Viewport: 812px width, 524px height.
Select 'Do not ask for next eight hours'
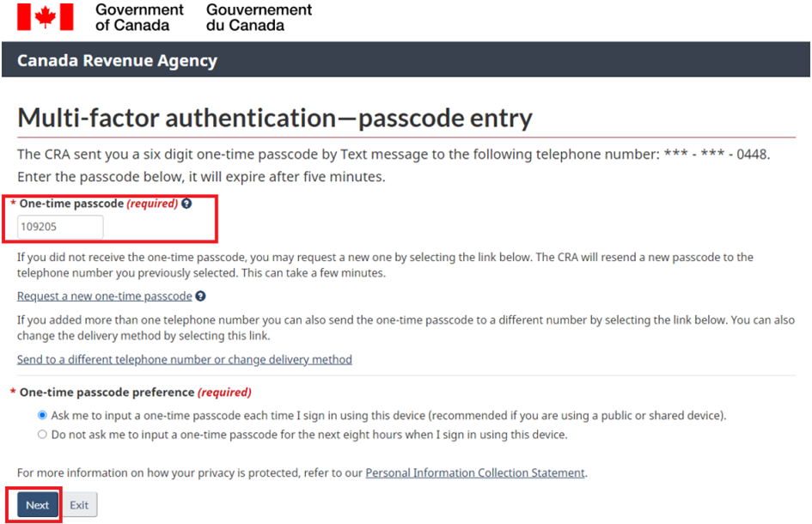(x=42, y=435)
